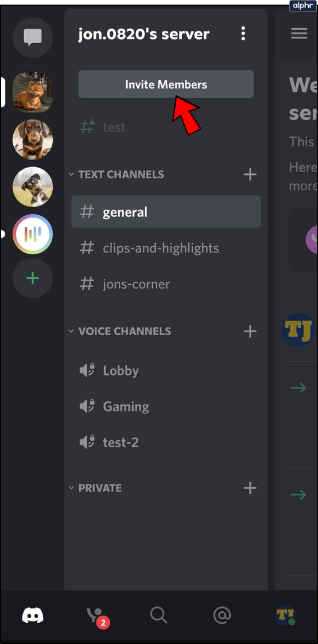The image size is (318, 644).
Task: Tap the add server plus icon
Action: point(33,278)
